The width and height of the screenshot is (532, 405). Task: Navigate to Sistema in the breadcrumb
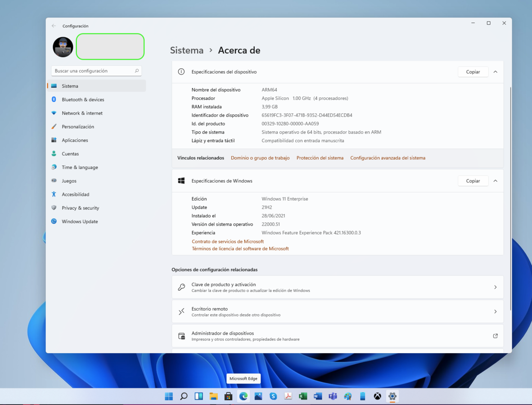[x=187, y=50]
